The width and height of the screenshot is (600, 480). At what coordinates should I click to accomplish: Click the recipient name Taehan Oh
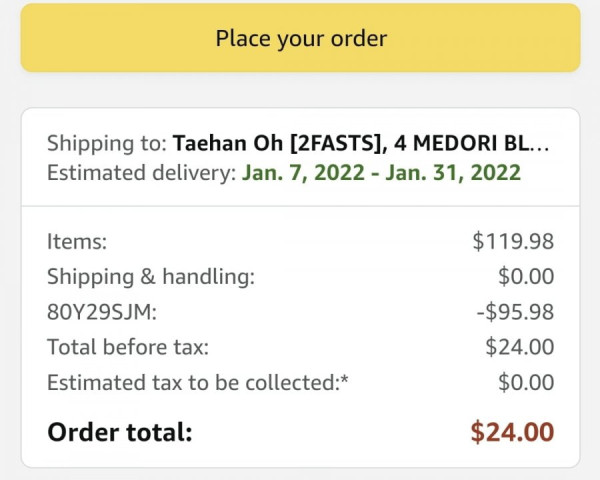pyautogui.click(x=228, y=143)
